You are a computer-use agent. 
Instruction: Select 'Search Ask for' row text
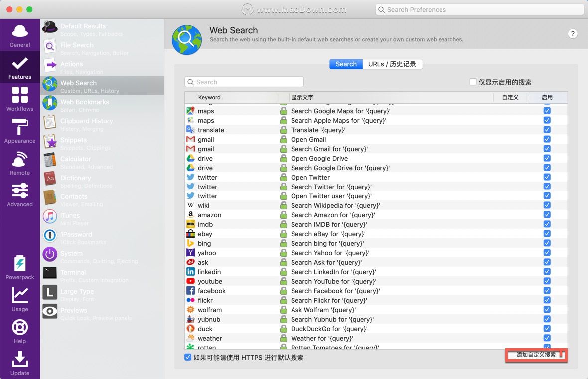point(326,262)
